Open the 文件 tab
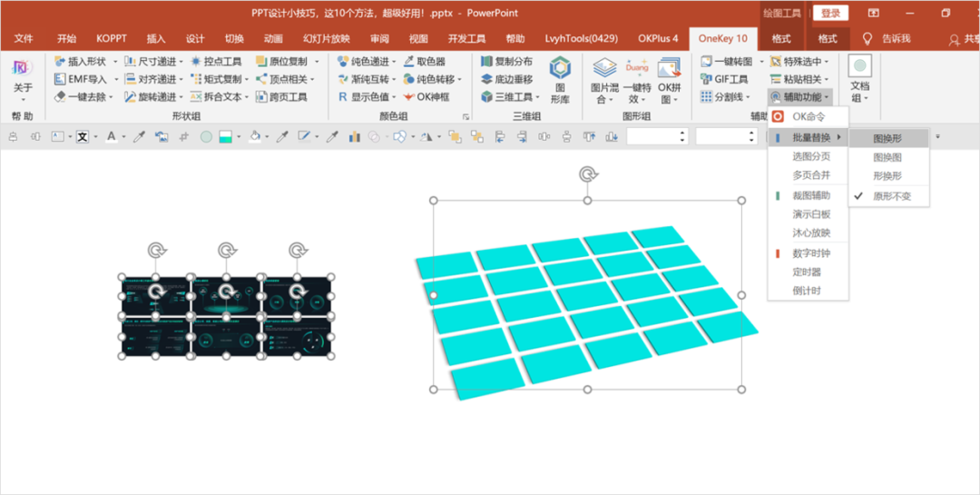This screenshot has width=980, height=495. (x=24, y=39)
